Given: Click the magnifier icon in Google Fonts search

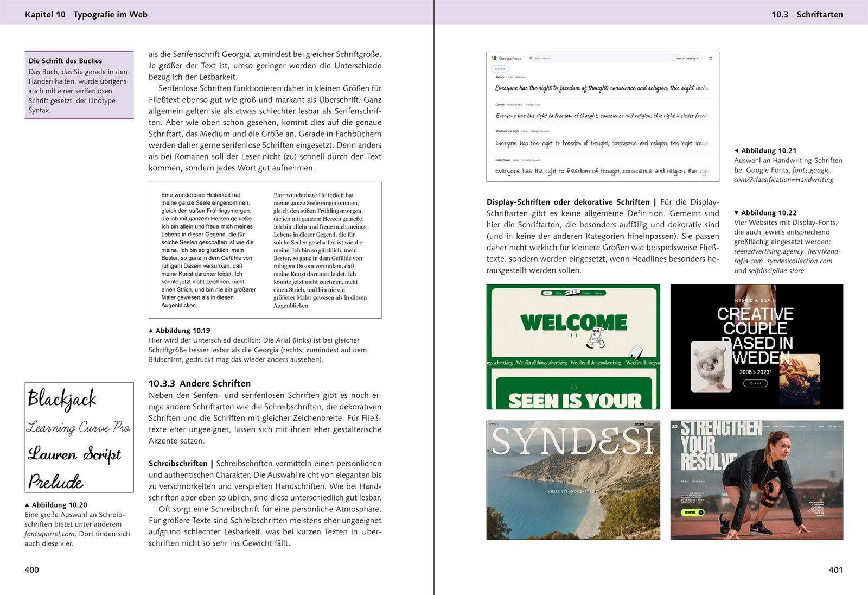Looking at the screenshot, I should click(531, 58).
